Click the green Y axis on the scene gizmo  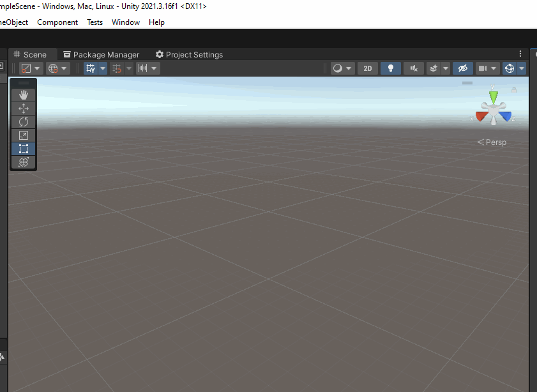pos(494,94)
